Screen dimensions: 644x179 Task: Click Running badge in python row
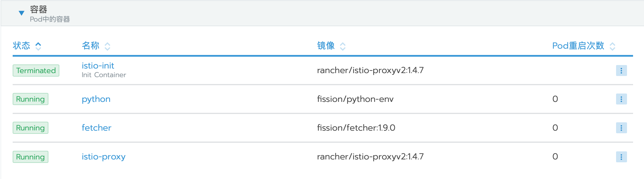[31, 99]
